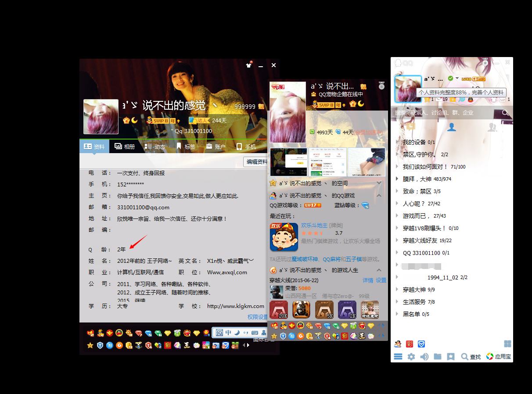Click the avatar in main QQ panel

click(x=408, y=89)
